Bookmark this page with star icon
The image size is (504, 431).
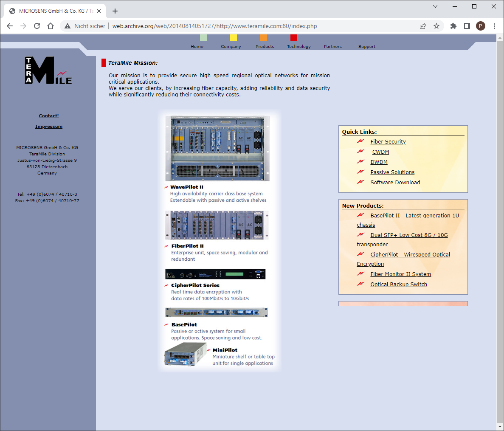pyautogui.click(x=436, y=26)
